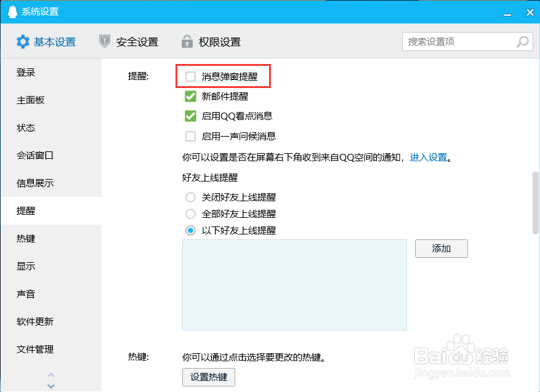Open 声音 settings in sidebar
The width and height of the screenshot is (540, 392).
51,294
